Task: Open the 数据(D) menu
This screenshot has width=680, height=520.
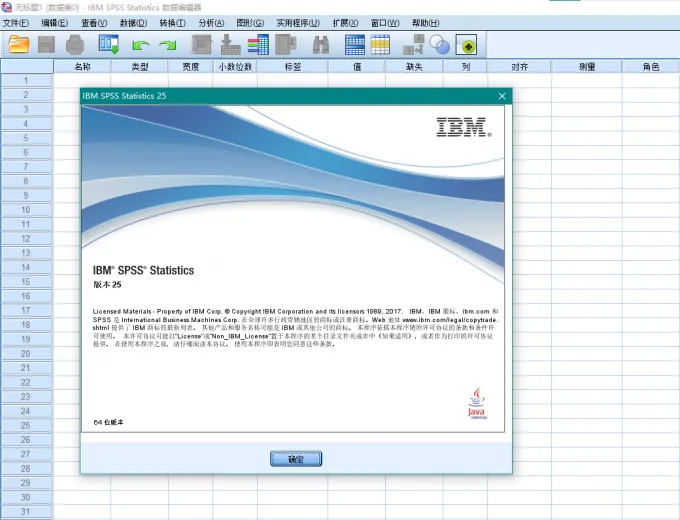Action: (x=134, y=23)
